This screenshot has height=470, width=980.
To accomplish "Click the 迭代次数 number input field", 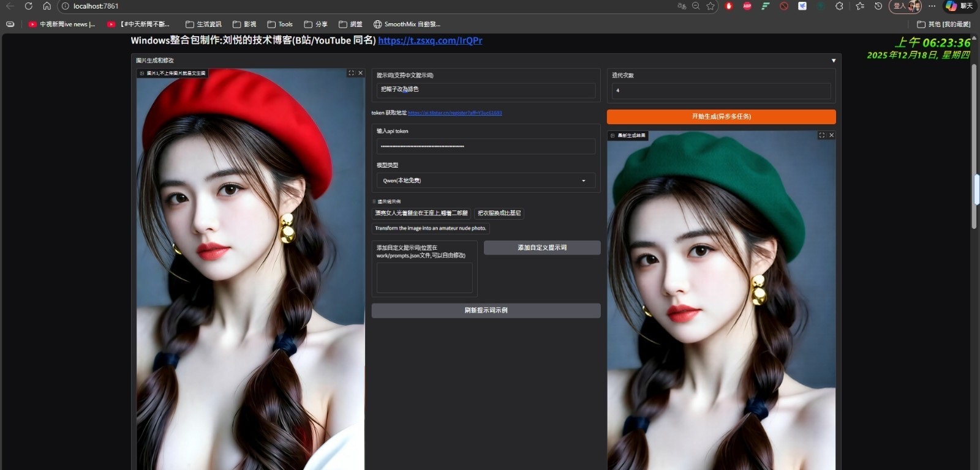I will click(721, 91).
